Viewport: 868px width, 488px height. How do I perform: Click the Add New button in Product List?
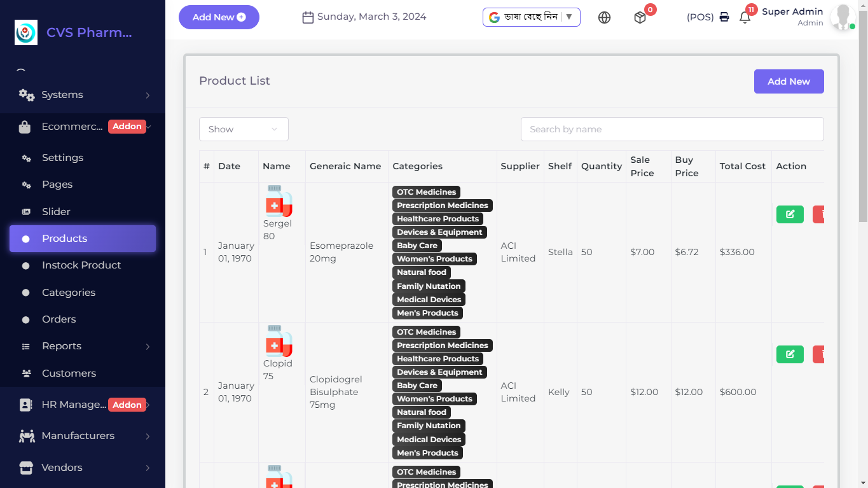[789, 81]
